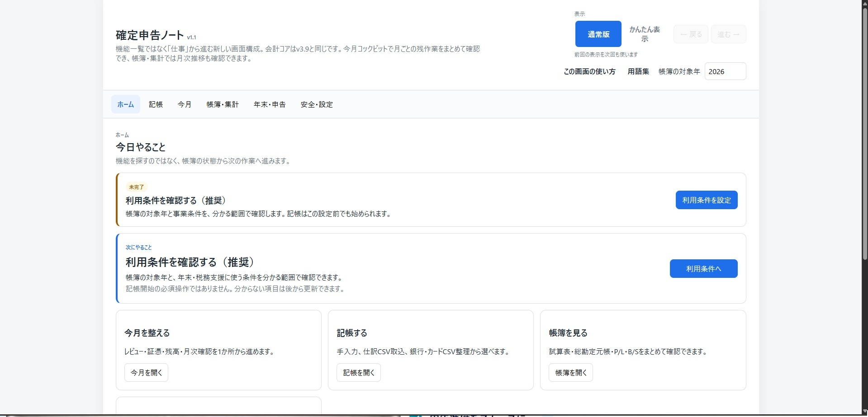The image size is (868, 417).
Task: Open the 今月 tab
Action: (x=185, y=104)
